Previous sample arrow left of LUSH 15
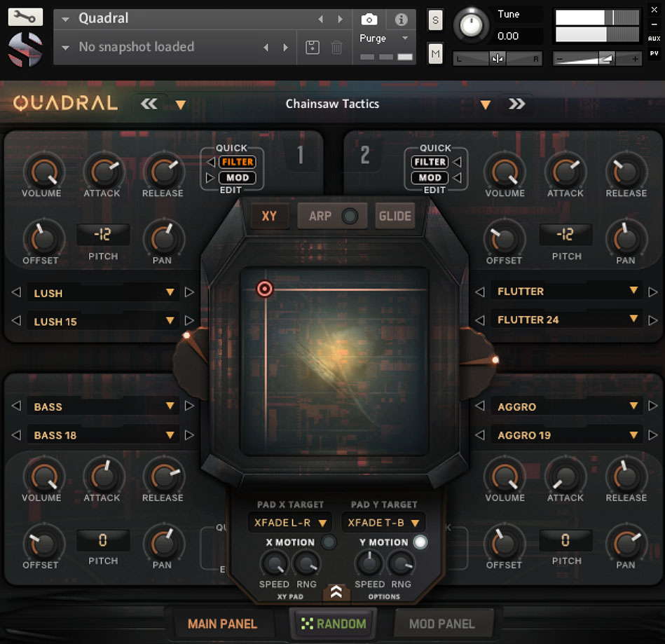Image resolution: width=665 pixels, height=644 pixels. pos(16,321)
